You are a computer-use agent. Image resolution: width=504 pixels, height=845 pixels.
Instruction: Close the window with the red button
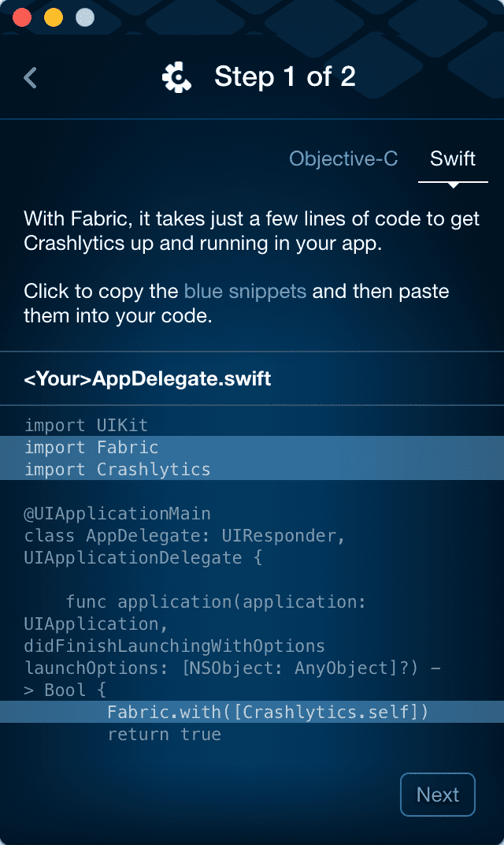[x=21, y=17]
